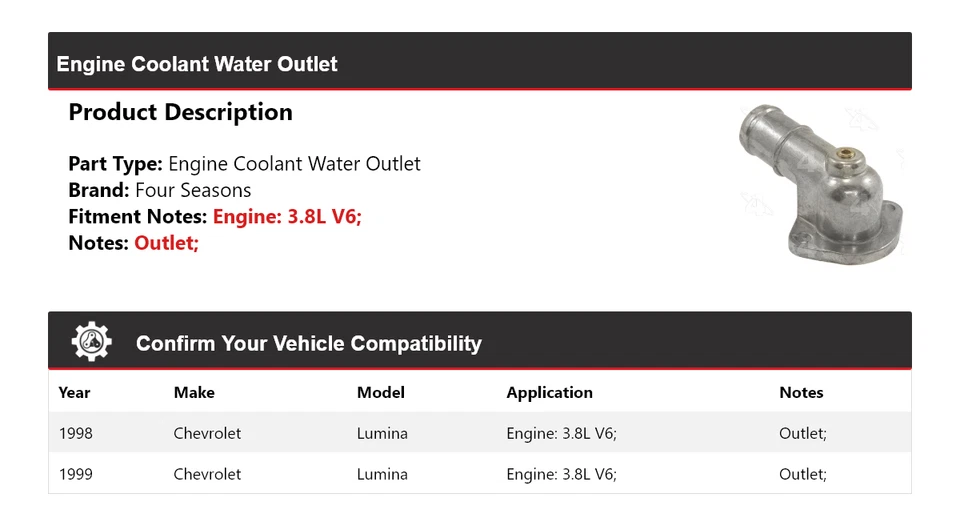Click the Model column header

(x=380, y=393)
